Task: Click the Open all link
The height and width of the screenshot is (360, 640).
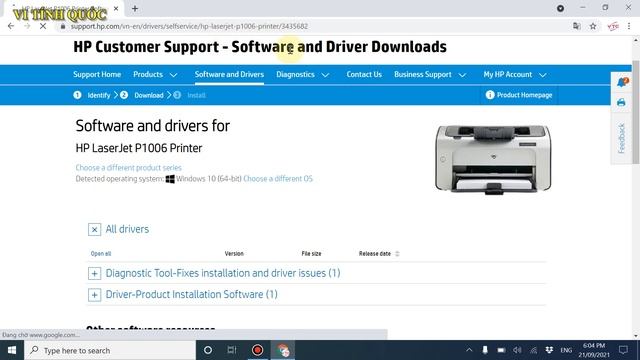Action: pyautogui.click(x=101, y=253)
